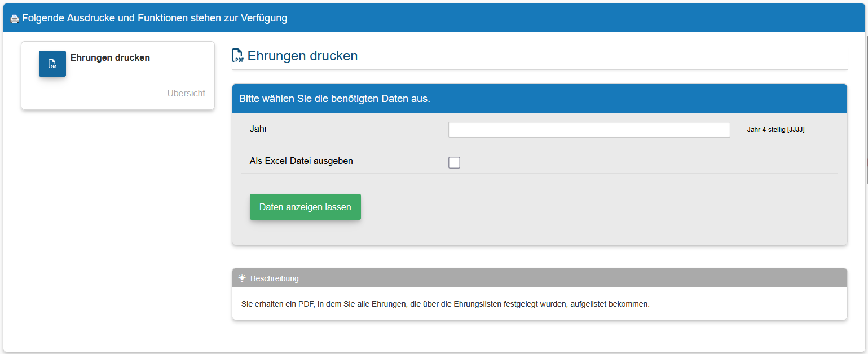Click the gray Beschreibung panel header
This screenshot has height=354, width=868.
[x=539, y=278]
